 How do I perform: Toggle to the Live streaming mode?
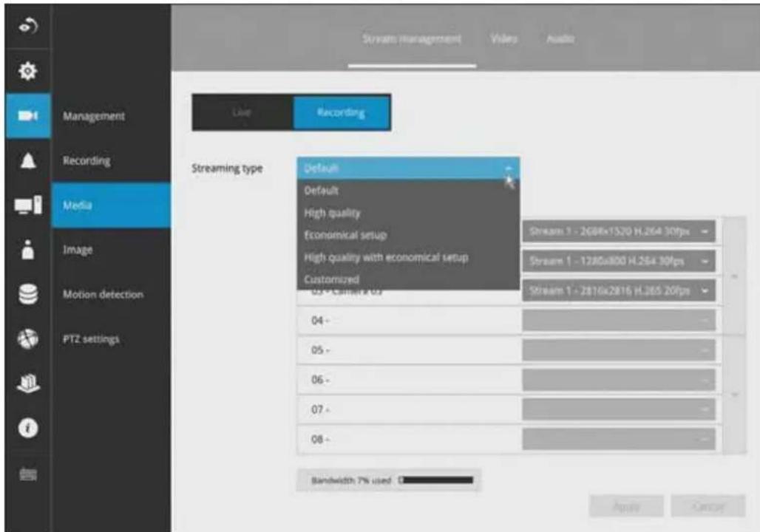click(242, 112)
